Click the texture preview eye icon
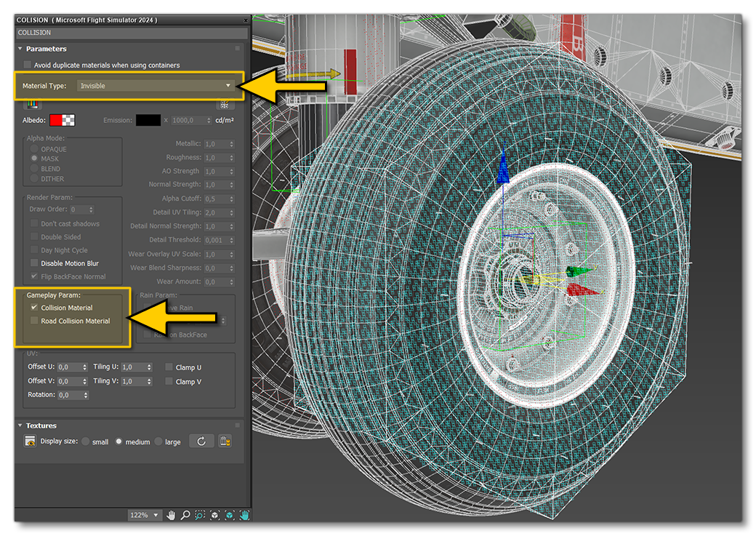This screenshot has width=756, height=536. coord(30,441)
